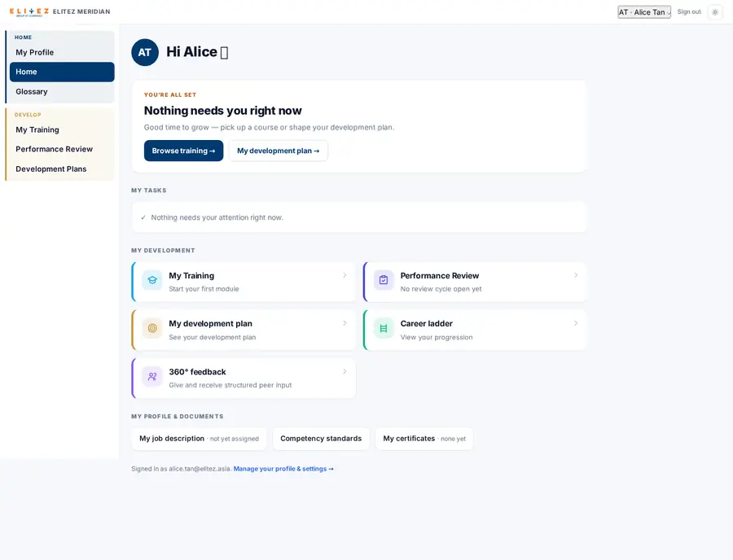Click the My development plan button in banner
This screenshot has width=733, height=560.
(279, 151)
